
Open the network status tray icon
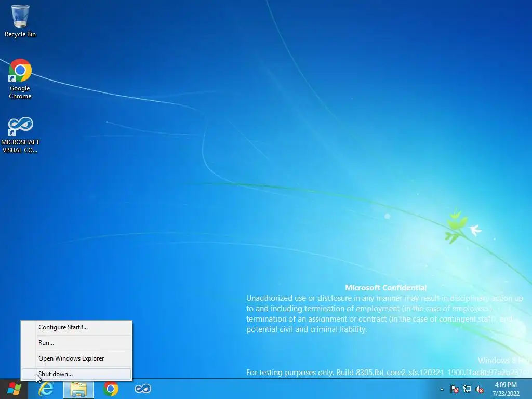[x=467, y=389]
